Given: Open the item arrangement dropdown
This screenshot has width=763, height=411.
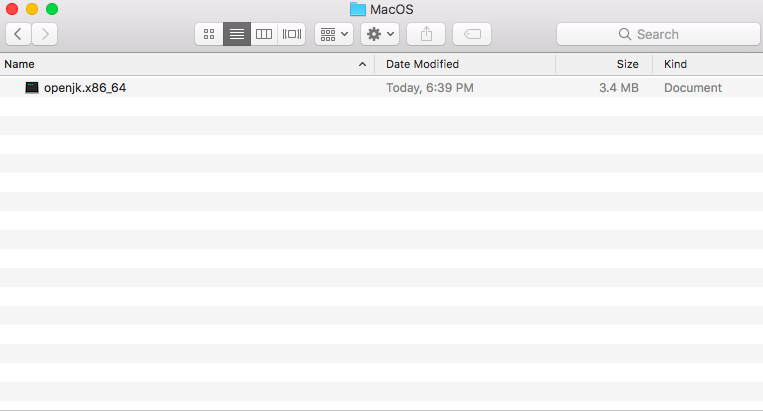Looking at the screenshot, I should 334,34.
